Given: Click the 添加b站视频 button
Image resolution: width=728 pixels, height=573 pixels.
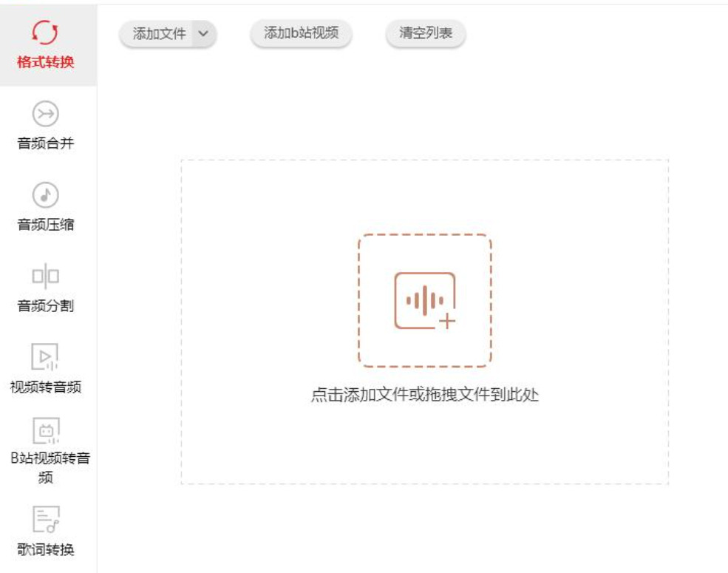Looking at the screenshot, I should click(301, 33).
